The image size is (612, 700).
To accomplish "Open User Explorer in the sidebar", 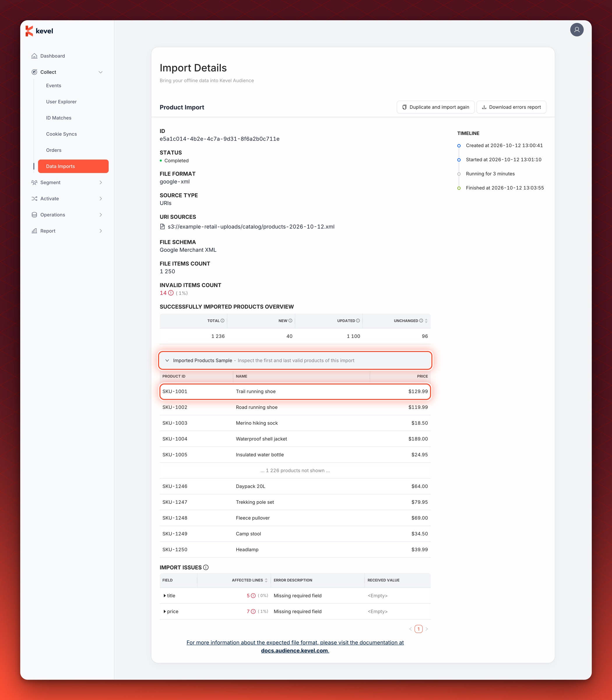I will 61,101.
